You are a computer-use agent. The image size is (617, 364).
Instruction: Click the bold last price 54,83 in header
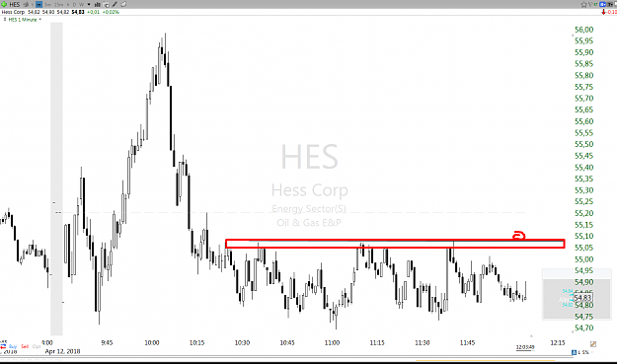tap(78, 12)
